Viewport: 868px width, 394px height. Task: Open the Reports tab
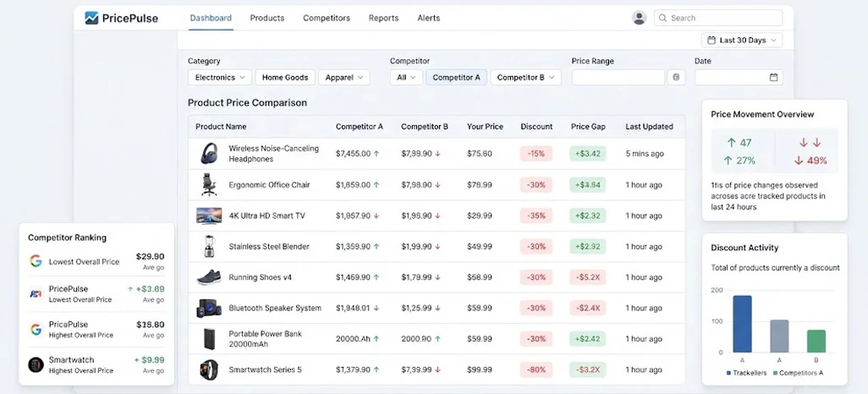pos(383,19)
